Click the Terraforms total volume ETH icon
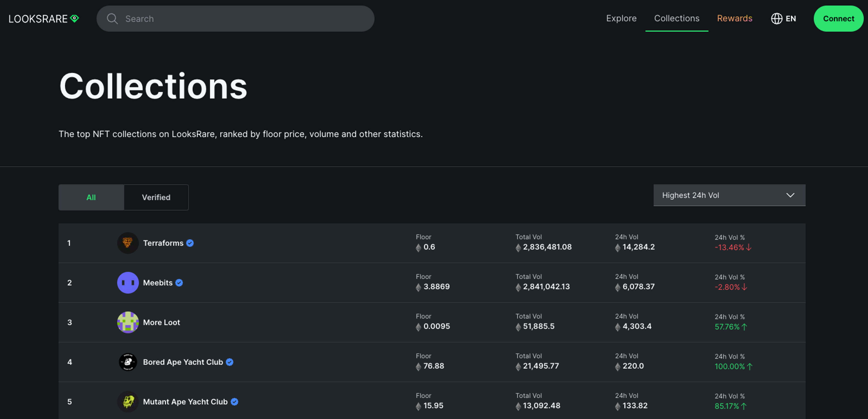The image size is (868, 419). point(518,248)
